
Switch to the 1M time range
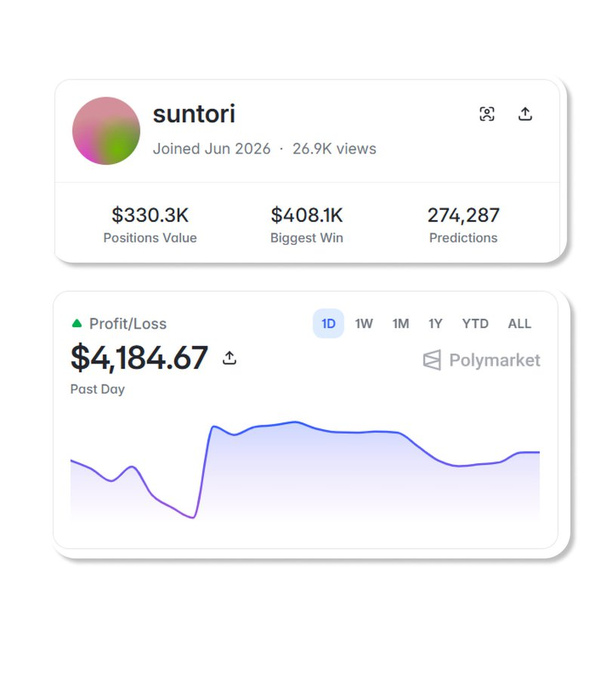tap(401, 324)
